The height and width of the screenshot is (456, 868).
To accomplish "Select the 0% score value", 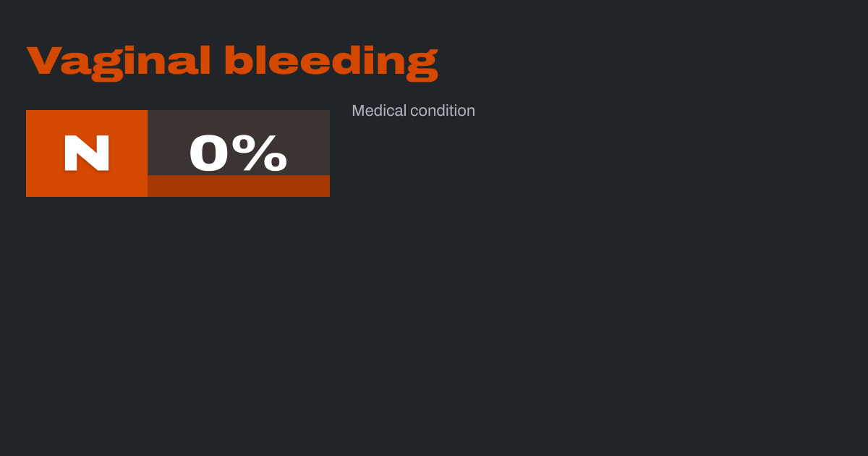I will 238,153.
